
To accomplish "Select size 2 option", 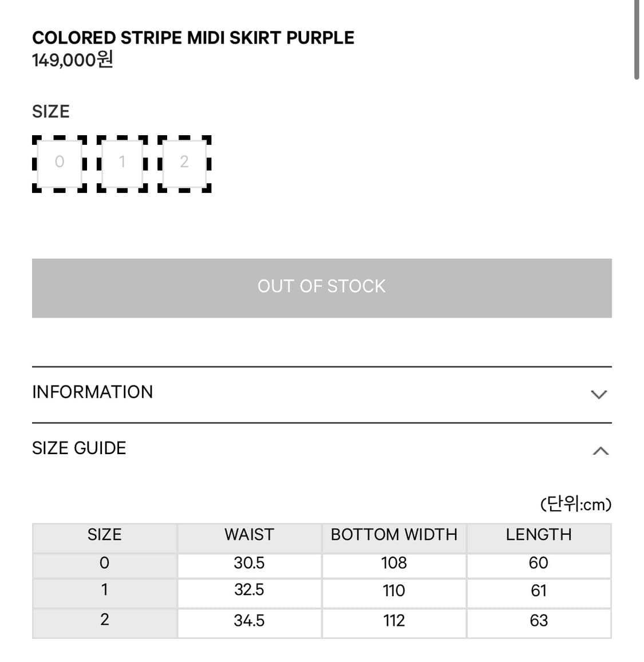I will click(184, 164).
